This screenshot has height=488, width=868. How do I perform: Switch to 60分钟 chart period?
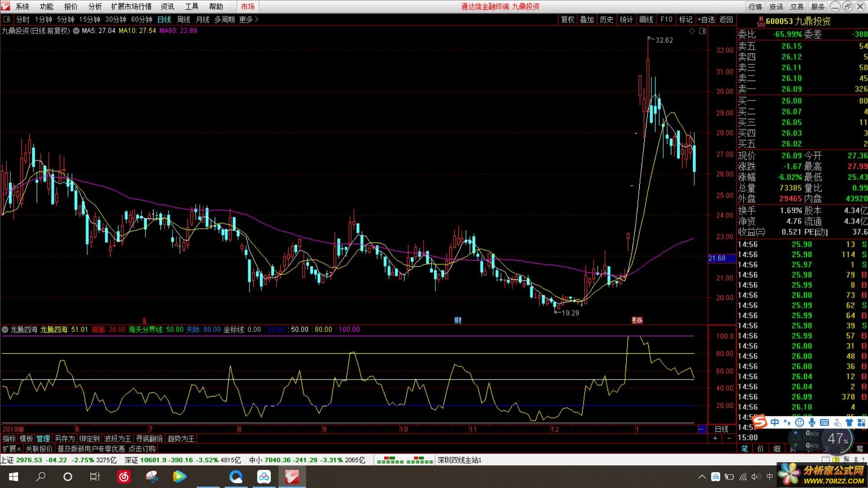point(142,19)
